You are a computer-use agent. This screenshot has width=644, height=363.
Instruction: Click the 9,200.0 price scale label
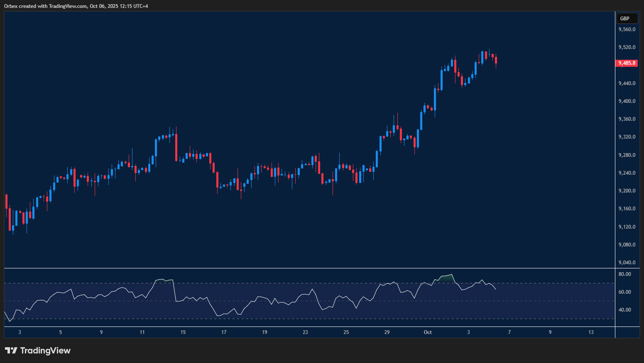click(x=627, y=191)
